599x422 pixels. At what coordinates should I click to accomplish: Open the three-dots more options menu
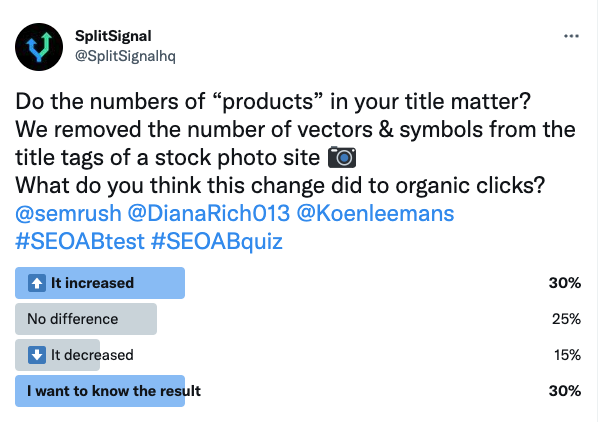(571, 36)
